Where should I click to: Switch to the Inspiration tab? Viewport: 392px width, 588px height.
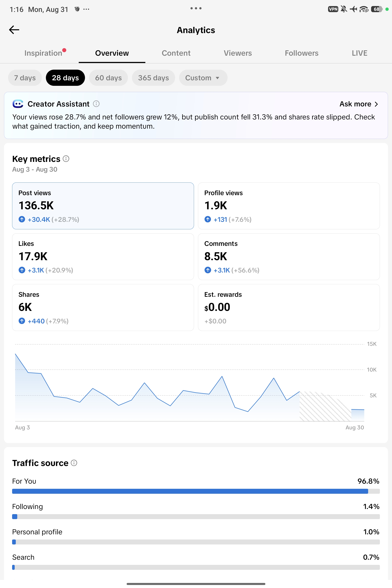43,53
